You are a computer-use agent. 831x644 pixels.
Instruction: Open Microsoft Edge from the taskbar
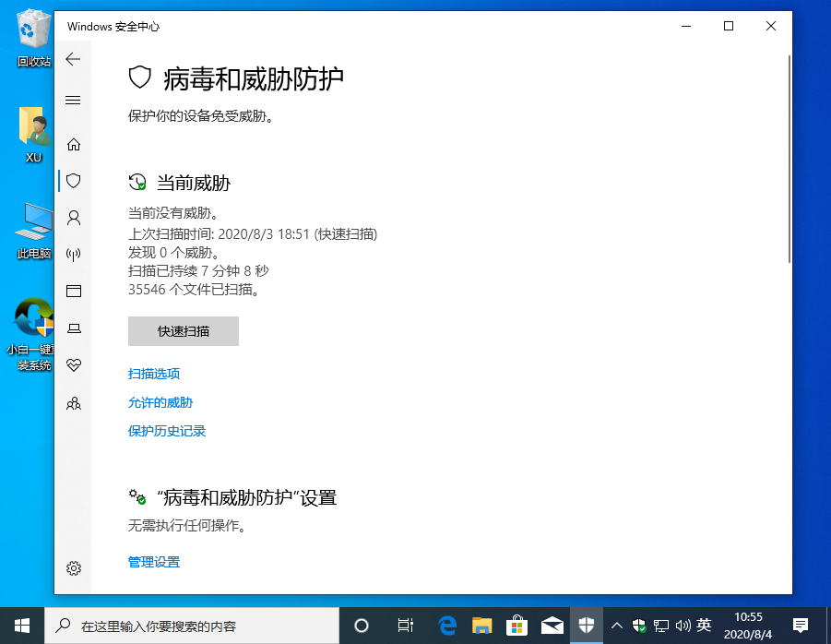coord(446,625)
